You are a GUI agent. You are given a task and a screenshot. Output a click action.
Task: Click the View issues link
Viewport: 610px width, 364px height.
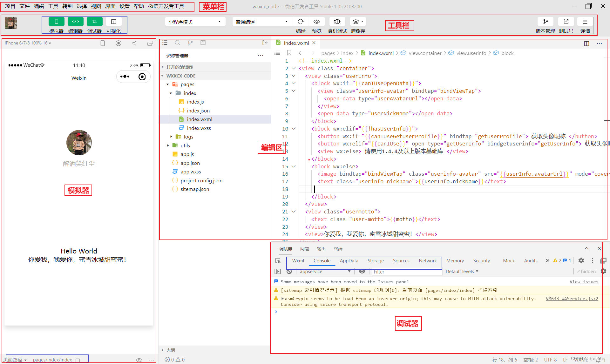click(584, 282)
